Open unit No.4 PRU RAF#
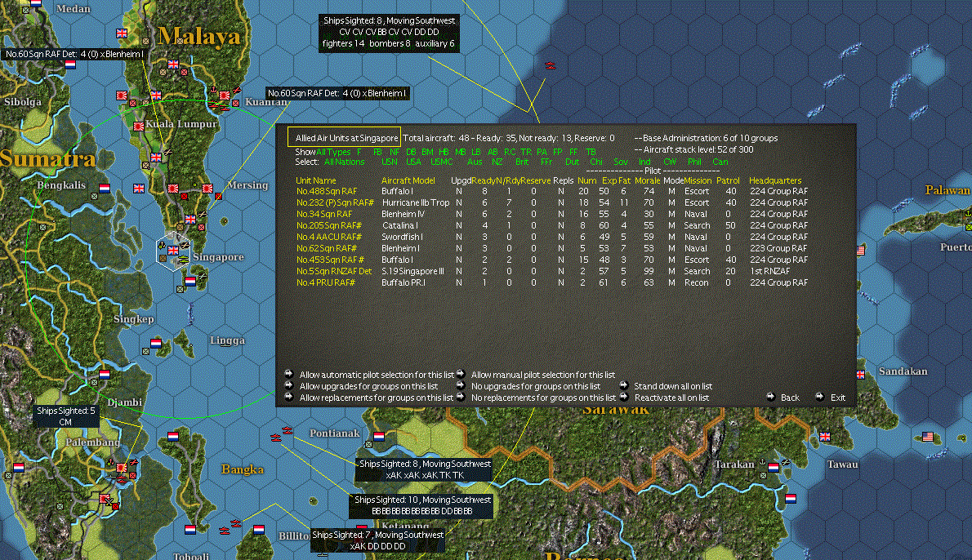 click(325, 282)
